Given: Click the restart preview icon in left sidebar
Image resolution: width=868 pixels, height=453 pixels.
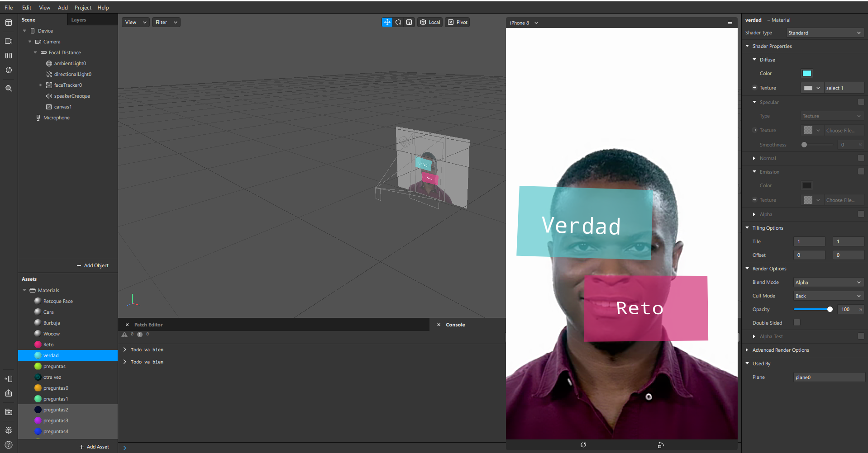Looking at the screenshot, I should coord(9,70).
